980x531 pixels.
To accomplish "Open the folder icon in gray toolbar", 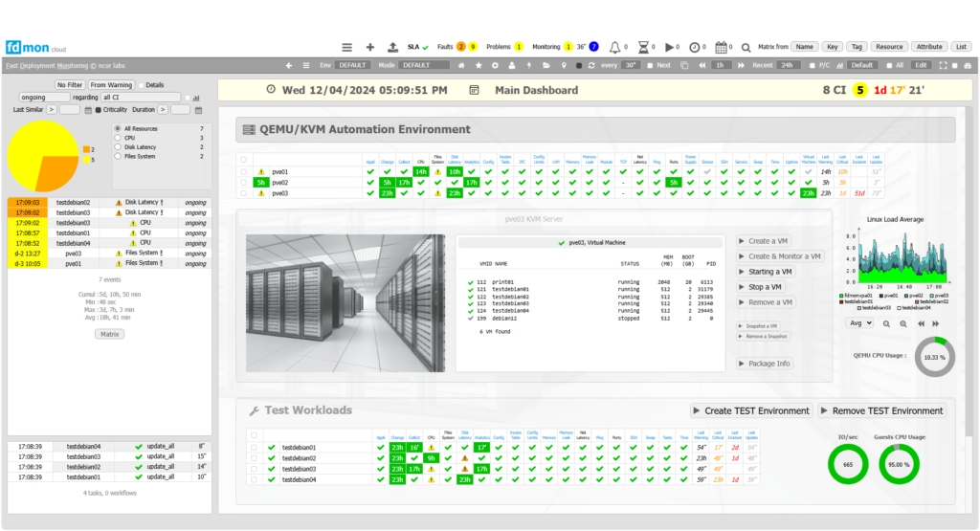I will [546, 65].
